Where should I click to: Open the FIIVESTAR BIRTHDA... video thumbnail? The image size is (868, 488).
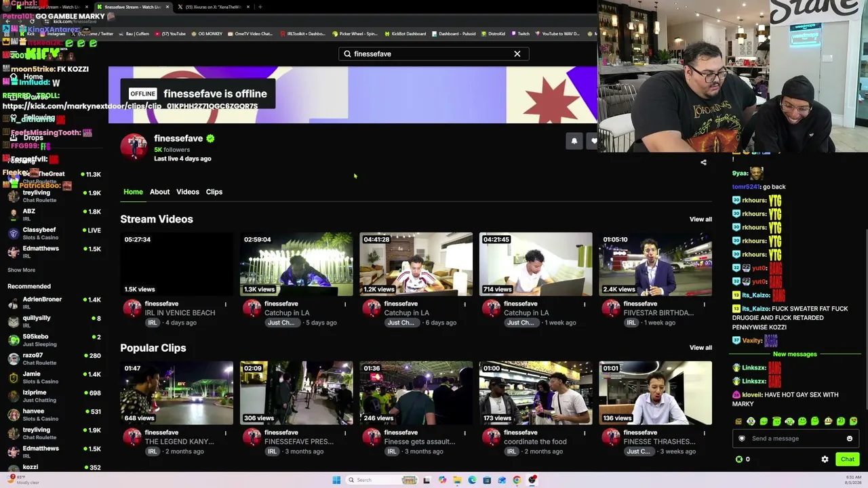[x=656, y=264]
